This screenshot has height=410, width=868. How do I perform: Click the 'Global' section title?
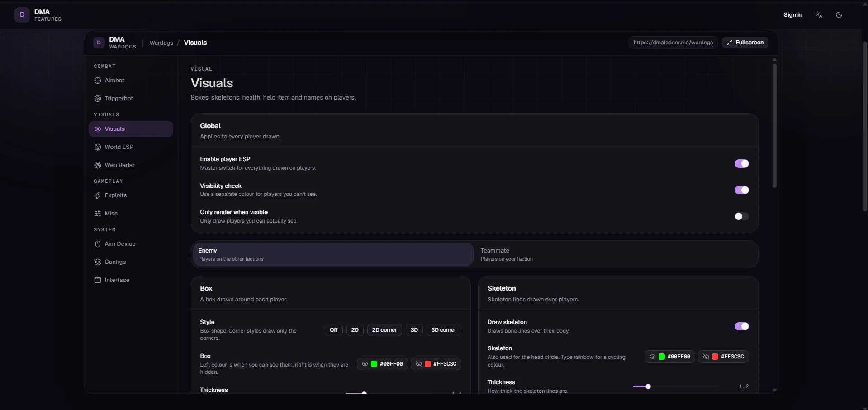(210, 126)
